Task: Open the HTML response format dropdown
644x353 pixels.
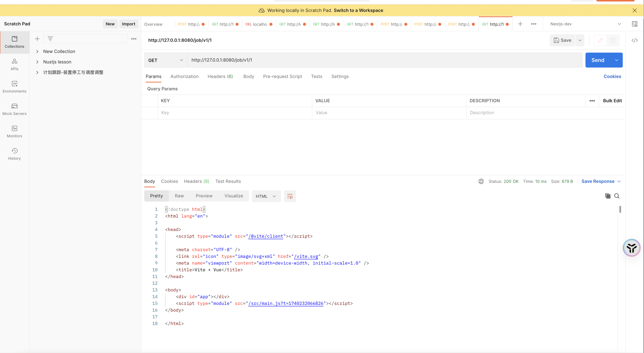Action: [266, 196]
